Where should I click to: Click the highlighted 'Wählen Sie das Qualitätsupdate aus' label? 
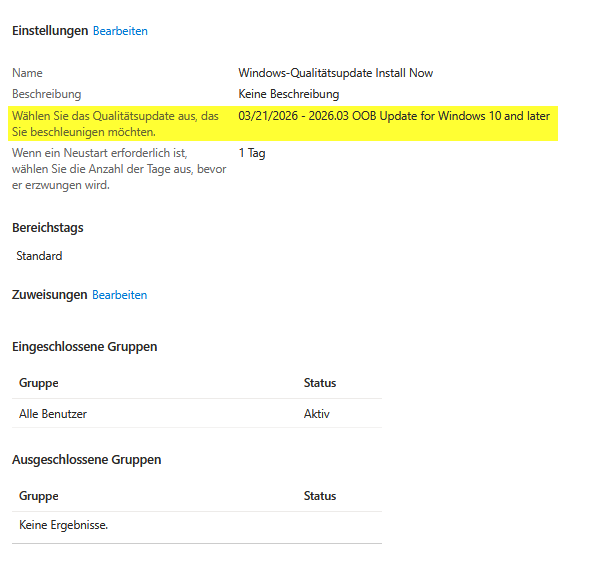click(x=115, y=124)
